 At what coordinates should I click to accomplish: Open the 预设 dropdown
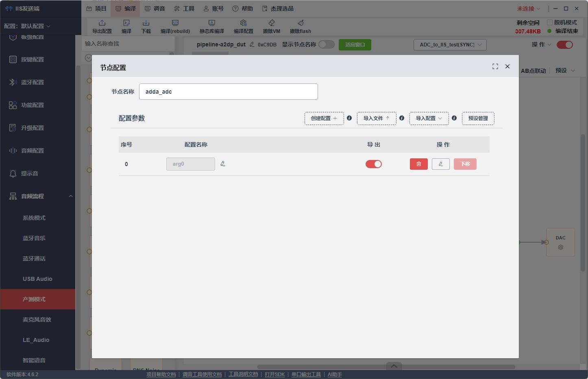565,70
